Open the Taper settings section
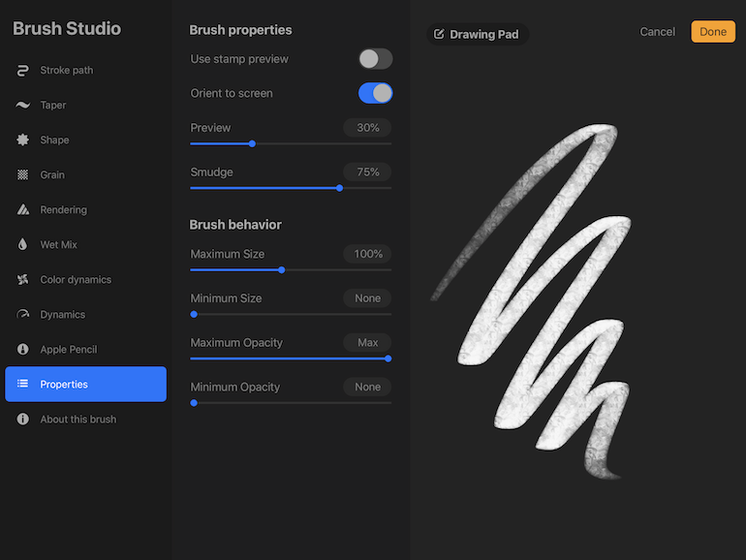 85,106
